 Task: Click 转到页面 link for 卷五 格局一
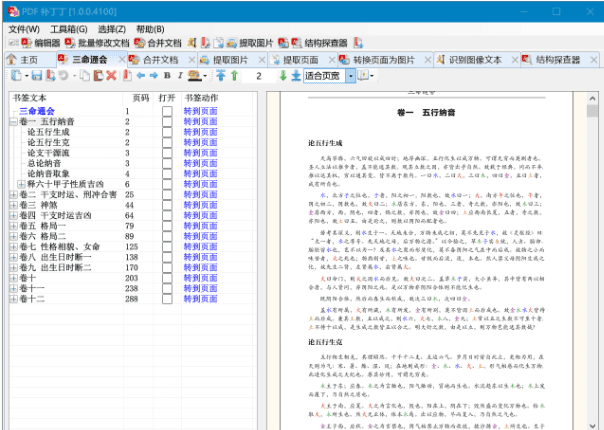click(x=200, y=226)
